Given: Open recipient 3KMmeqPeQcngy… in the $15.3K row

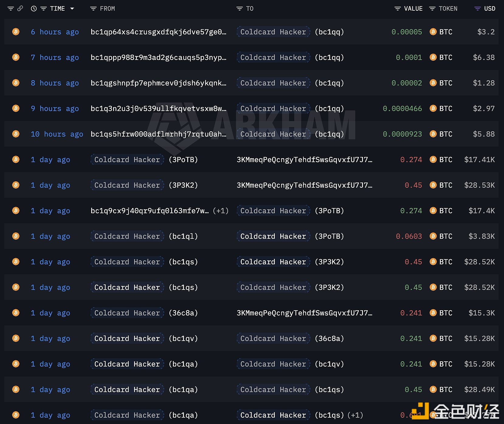Looking at the screenshot, I should coord(305,313).
